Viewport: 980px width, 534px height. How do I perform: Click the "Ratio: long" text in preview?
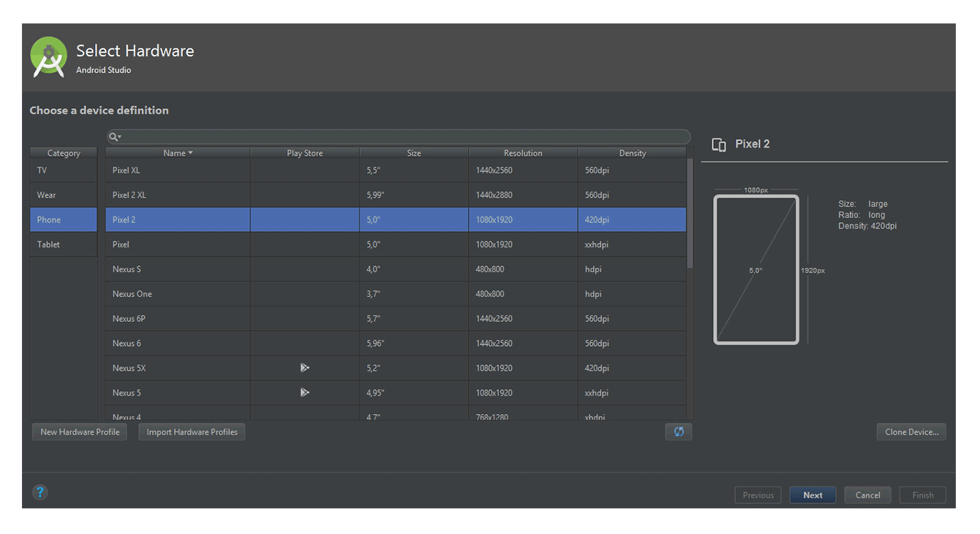[862, 215]
